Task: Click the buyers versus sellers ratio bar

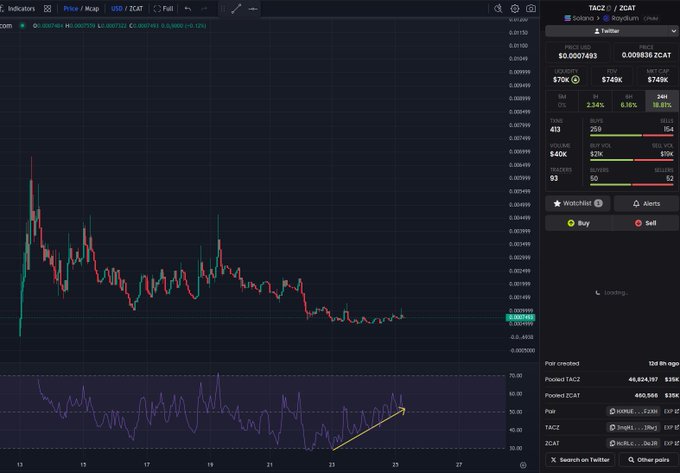Action: (631, 185)
